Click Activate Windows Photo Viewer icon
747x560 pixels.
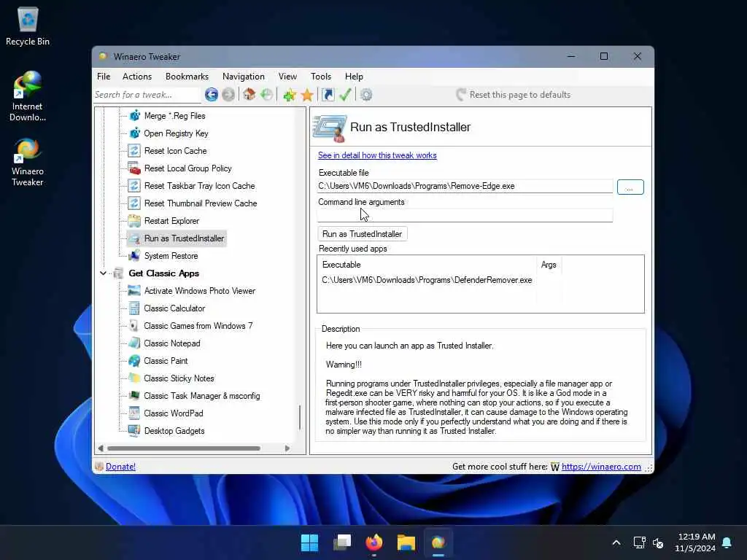point(134,291)
